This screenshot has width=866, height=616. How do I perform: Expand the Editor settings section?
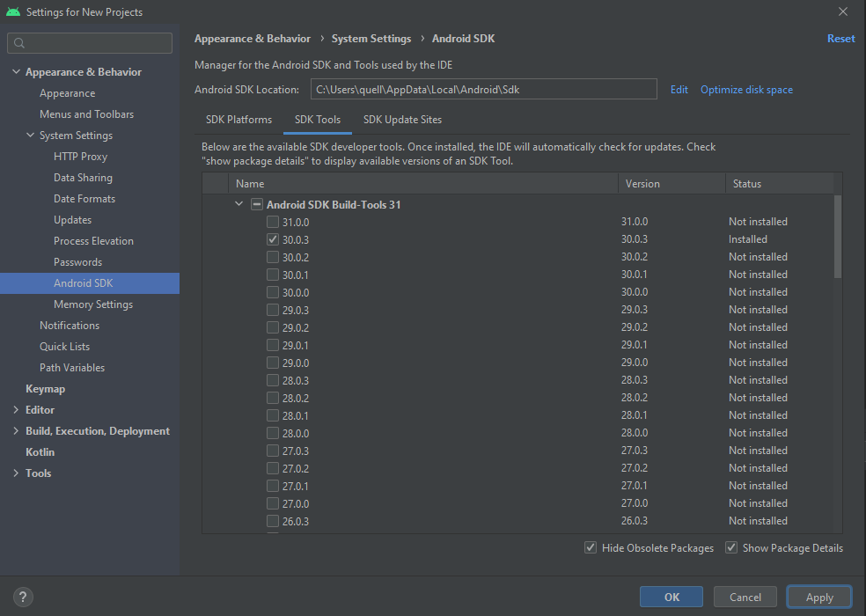pyautogui.click(x=16, y=410)
